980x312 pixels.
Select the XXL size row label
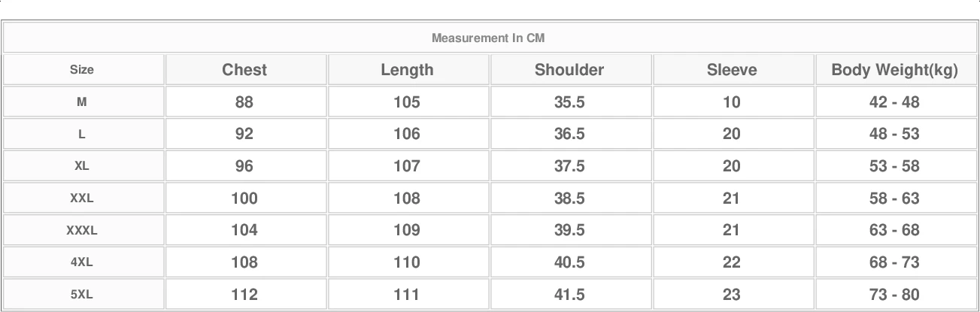coord(82,198)
